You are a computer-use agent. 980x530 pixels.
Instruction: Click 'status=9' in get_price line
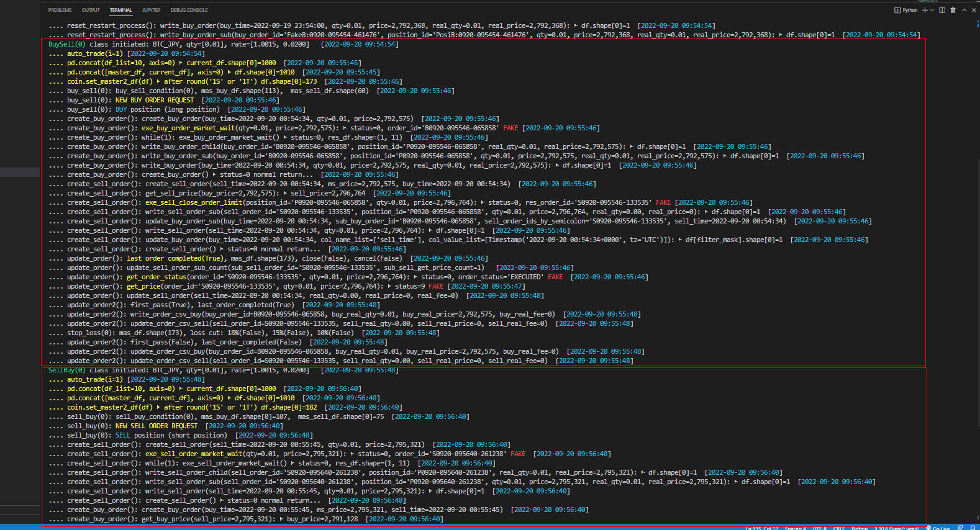click(x=410, y=286)
